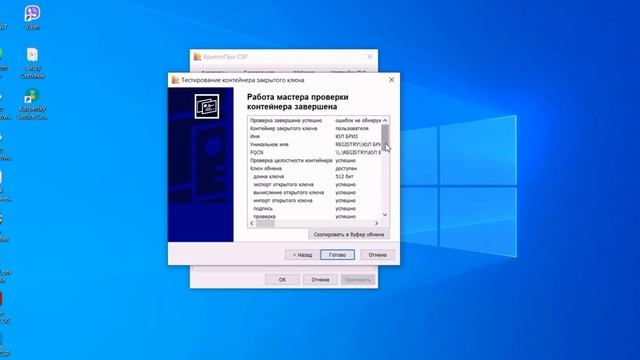This screenshot has height=360, width=640.
Task: Click the horizontal scrollbar thumb in results list
Action: [x=265, y=223]
